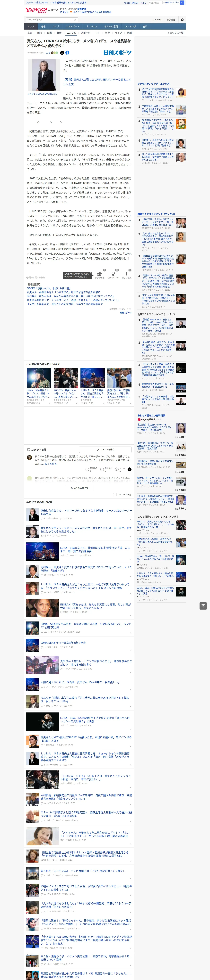The width and height of the screenshot is (210, 980).
Task: Click the web search button in header
Action: click(x=182, y=3)
